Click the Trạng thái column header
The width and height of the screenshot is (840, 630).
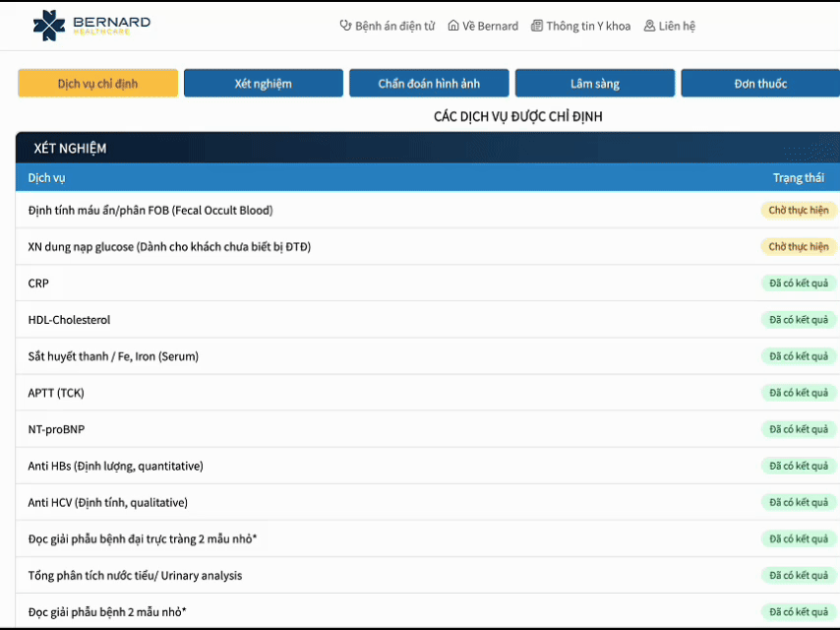coord(798,178)
